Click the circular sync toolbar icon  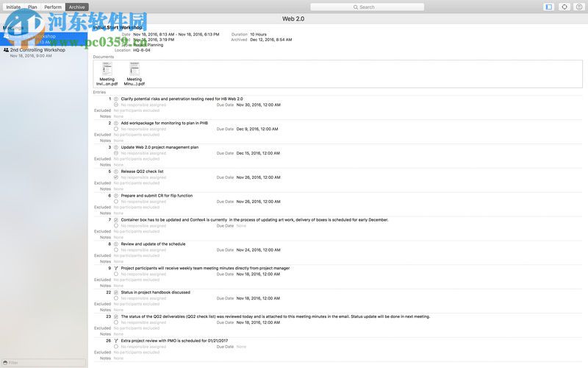tap(564, 7)
